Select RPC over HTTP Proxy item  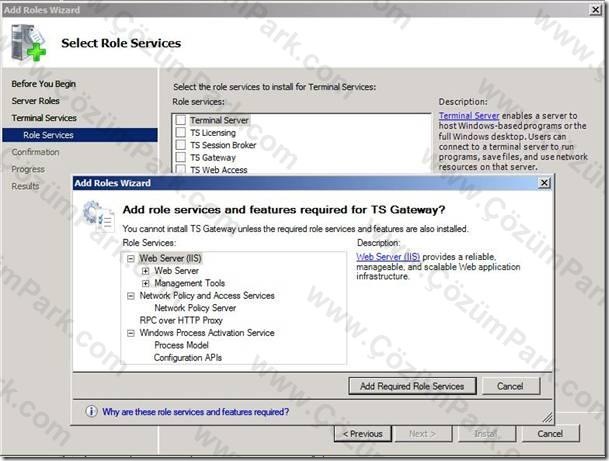point(181,320)
